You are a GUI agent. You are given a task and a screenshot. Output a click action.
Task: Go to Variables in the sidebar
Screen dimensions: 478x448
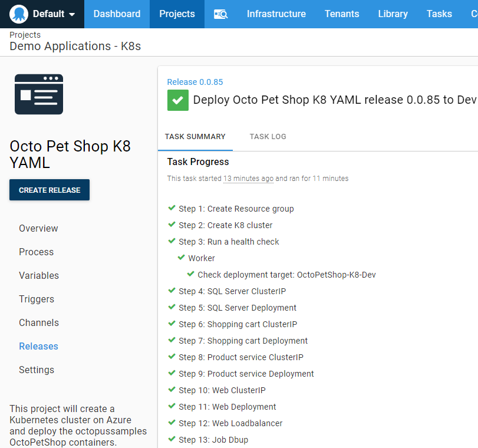(39, 275)
